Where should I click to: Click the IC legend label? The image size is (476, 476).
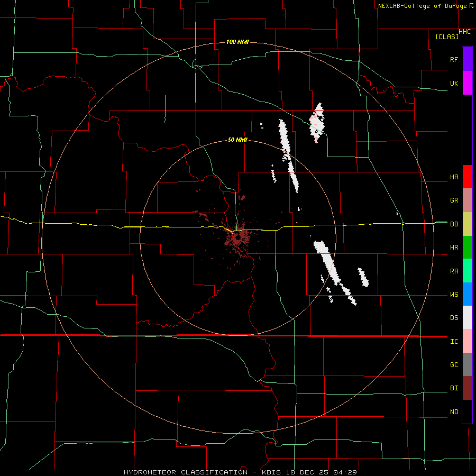pos(454,342)
